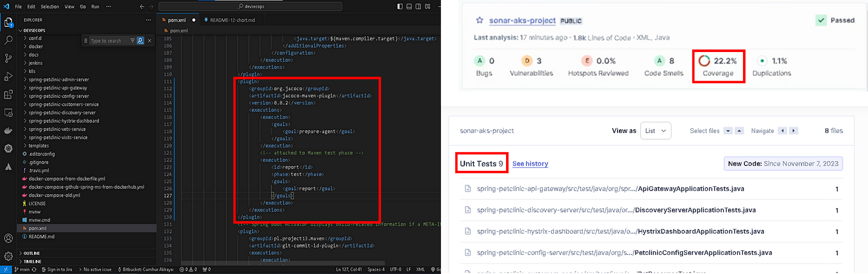Open the sonar-aks-project link
The width and height of the screenshot is (868, 274).
[523, 20]
